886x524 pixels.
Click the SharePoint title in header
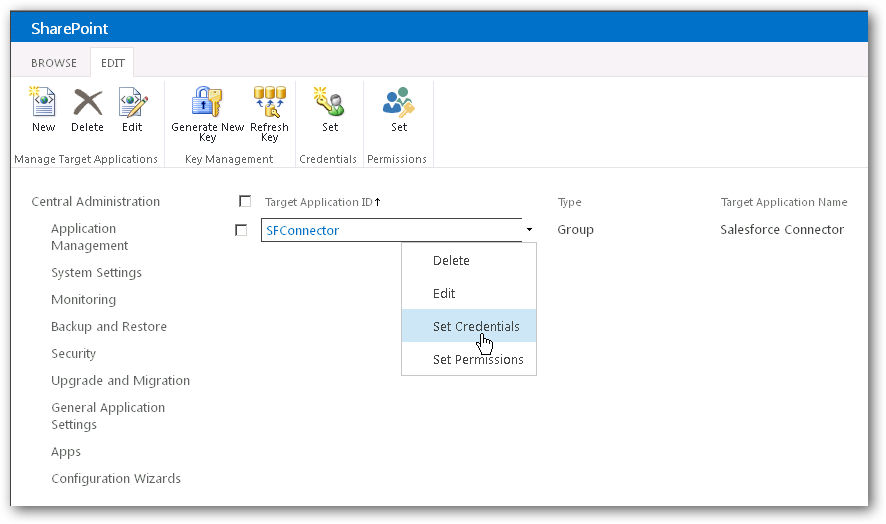(70, 28)
